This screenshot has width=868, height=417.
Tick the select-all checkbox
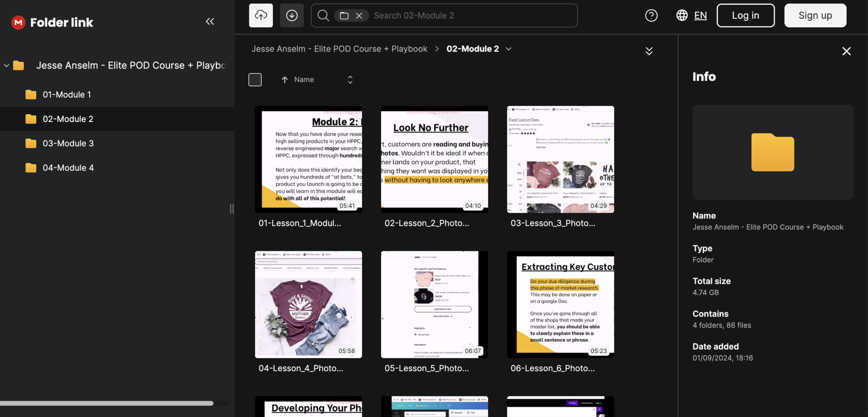pyautogui.click(x=255, y=80)
